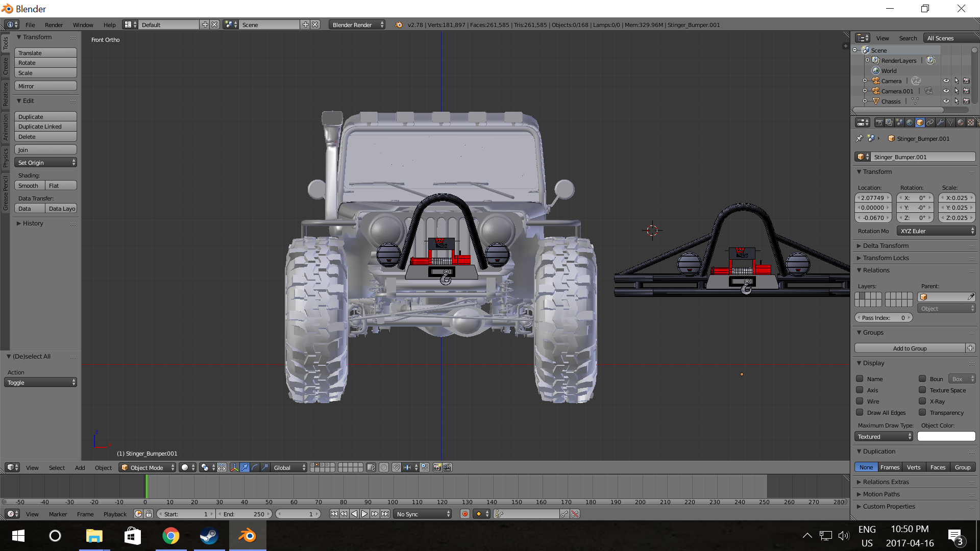980x551 pixels.
Task: Expand the Chassis tree item
Action: point(865,101)
